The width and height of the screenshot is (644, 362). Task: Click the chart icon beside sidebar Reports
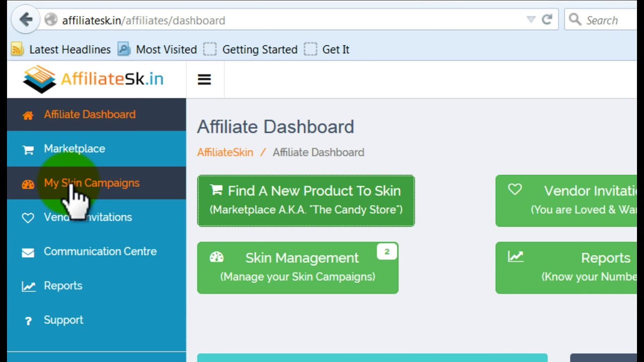point(28,287)
